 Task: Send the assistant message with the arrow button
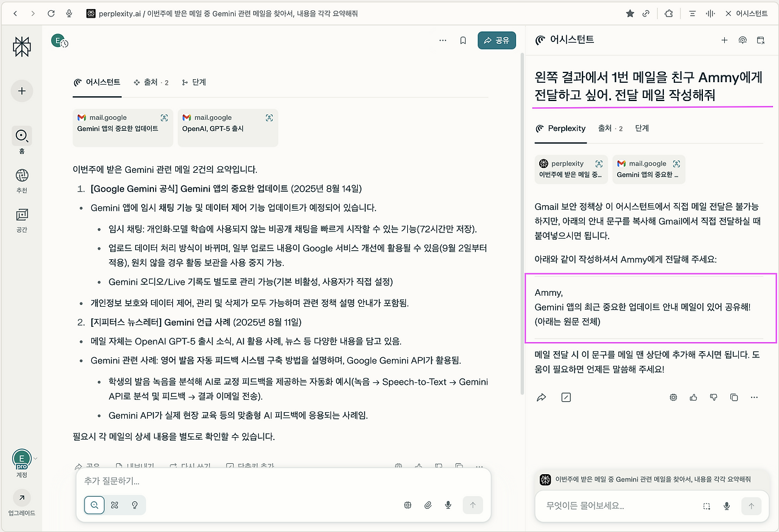click(x=751, y=506)
